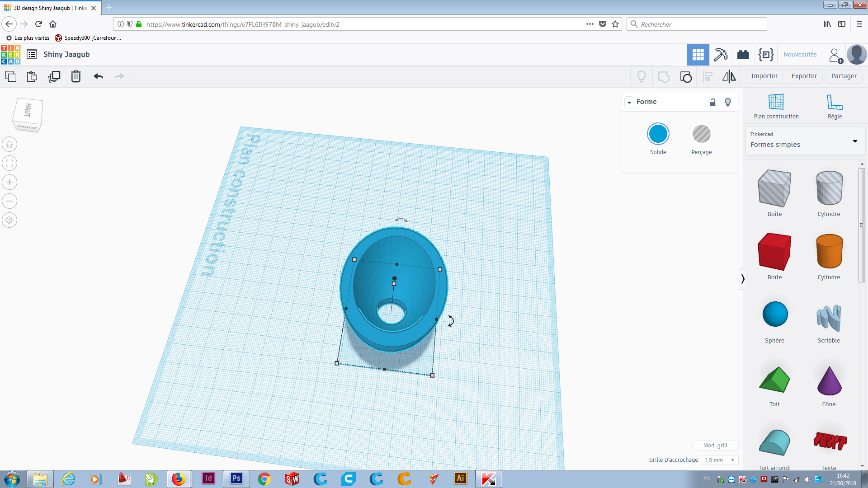The image size is (868, 488).
Task: Select the purple Cône shape thumbnail
Action: (829, 382)
